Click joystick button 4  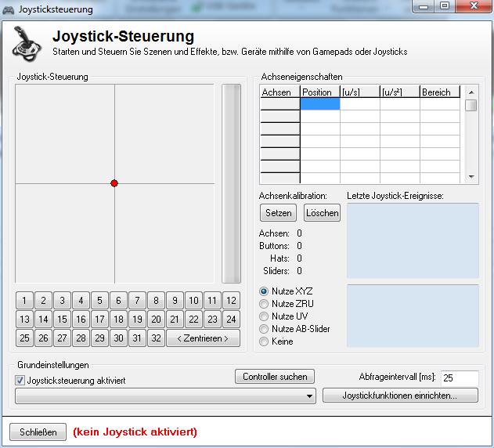point(81,301)
